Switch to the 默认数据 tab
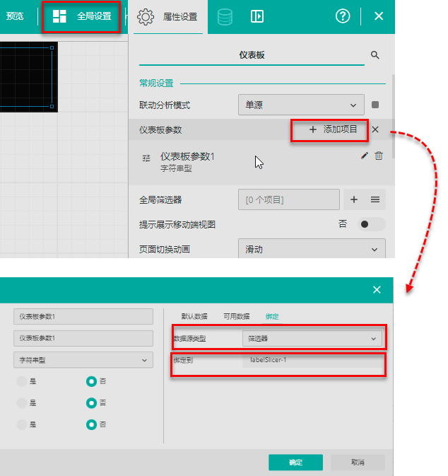Screen dimensions: 448x476 194,316
